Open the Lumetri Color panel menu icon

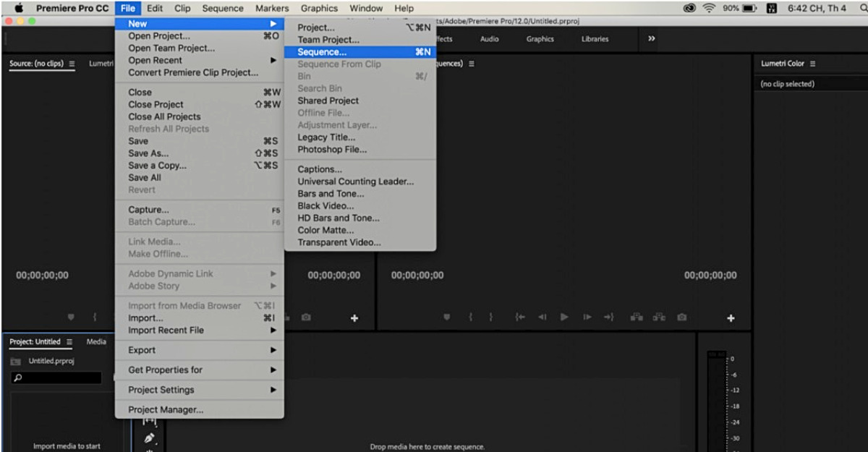point(812,64)
